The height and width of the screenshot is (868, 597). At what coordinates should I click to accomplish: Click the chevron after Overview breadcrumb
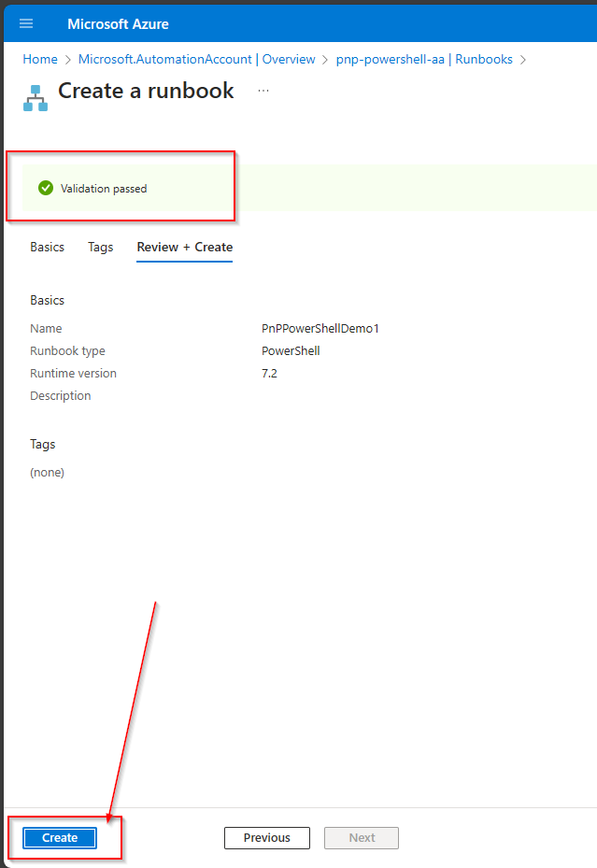tap(325, 60)
